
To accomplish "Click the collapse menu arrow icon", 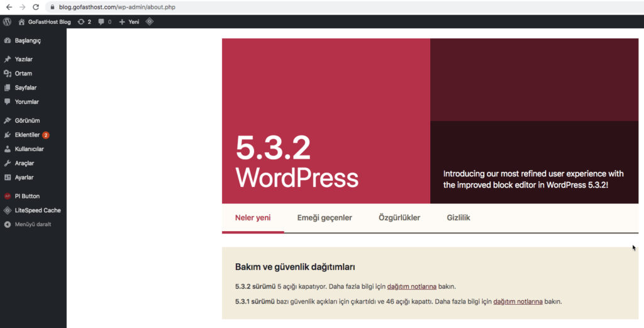I will [x=8, y=224].
